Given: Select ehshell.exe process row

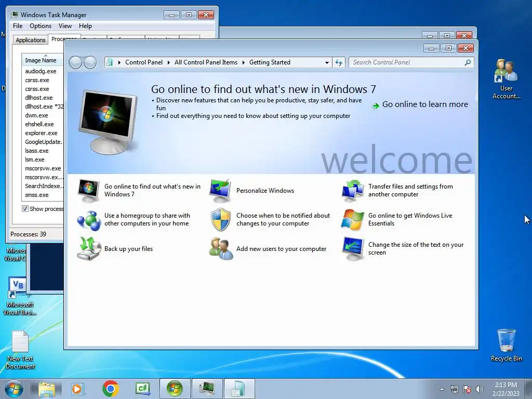Looking at the screenshot, I should [43, 124].
